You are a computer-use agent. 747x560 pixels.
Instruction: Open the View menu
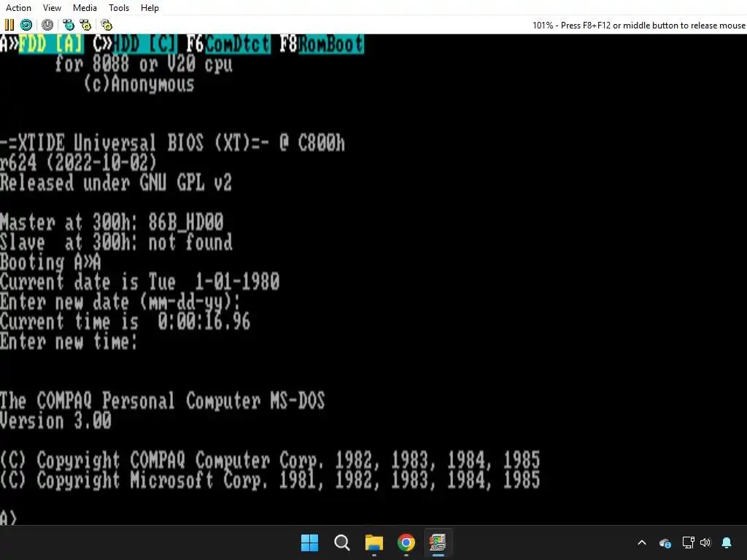pyautogui.click(x=52, y=7)
